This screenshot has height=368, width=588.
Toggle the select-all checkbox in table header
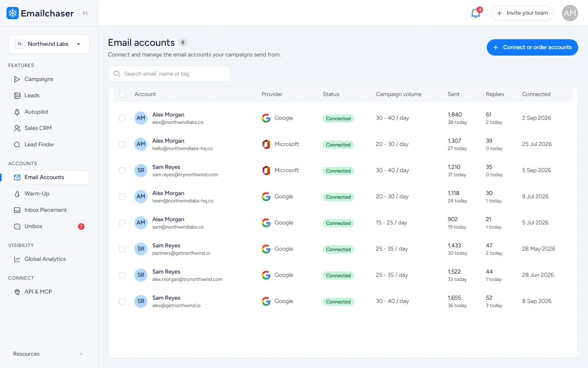(122, 94)
